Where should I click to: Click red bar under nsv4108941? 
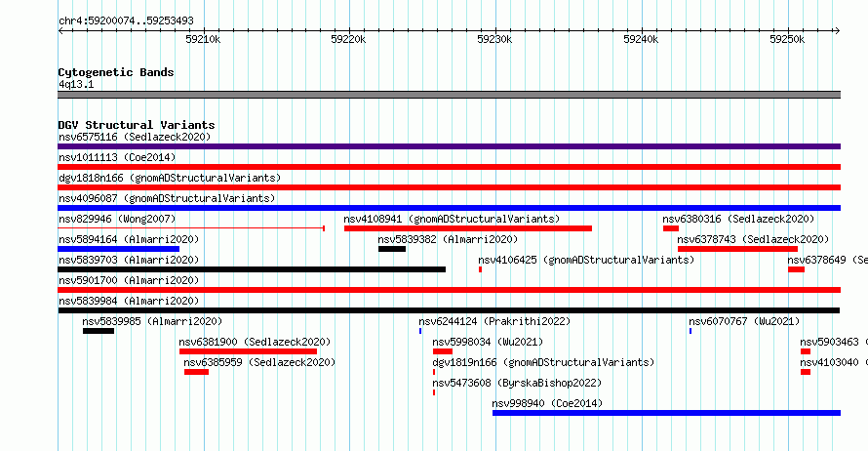pos(468,228)
